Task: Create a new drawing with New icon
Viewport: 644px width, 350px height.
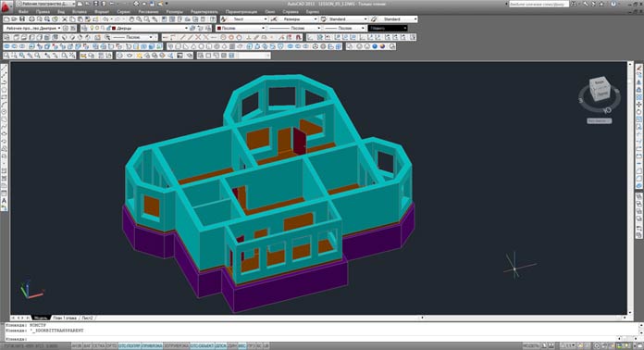Action: pyautogui.click(x=6, y=19)
